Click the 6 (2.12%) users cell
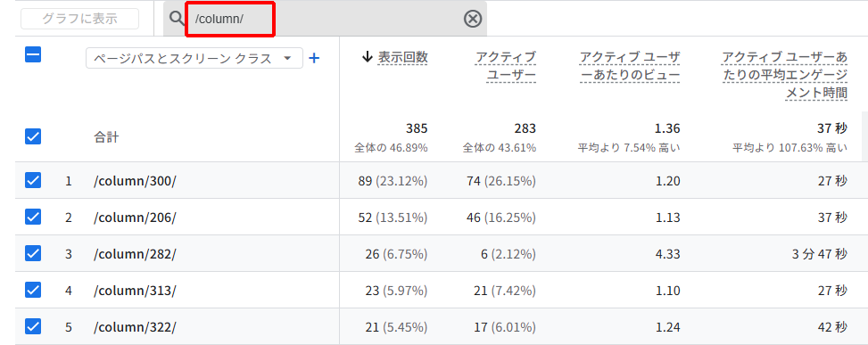The width and height of the screenshot is (868, 345). (508, 254)
